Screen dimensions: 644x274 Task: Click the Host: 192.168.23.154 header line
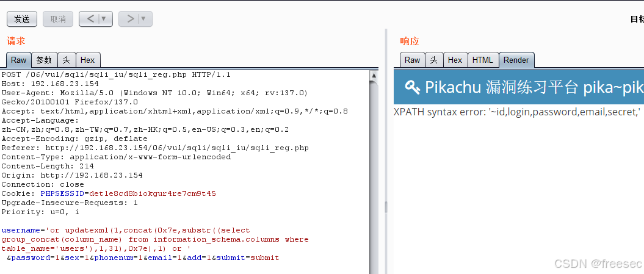coord(50,84)
